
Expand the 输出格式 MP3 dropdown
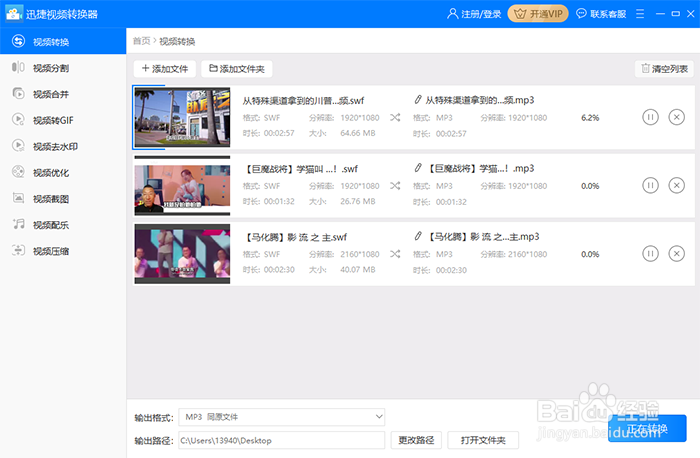coord(282,417)
